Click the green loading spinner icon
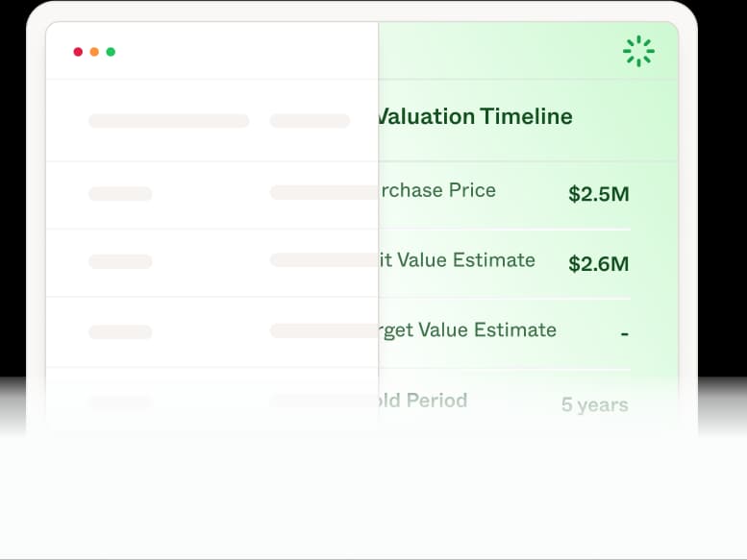 [x=638, y=52]
